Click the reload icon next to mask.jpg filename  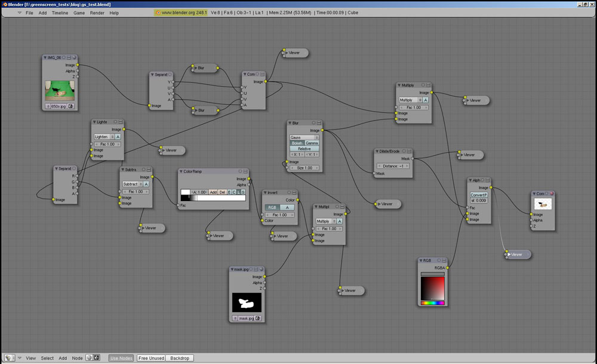(x=258, y=318)
